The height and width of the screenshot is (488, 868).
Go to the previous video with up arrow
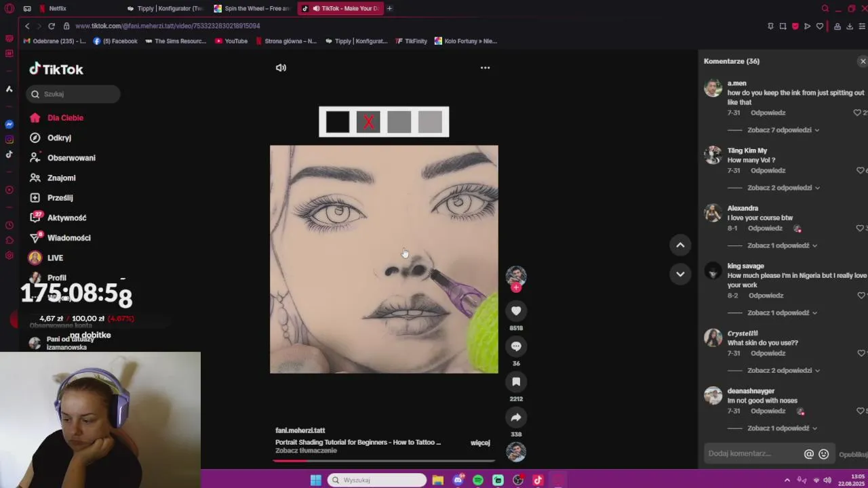[x=680, y=245]
